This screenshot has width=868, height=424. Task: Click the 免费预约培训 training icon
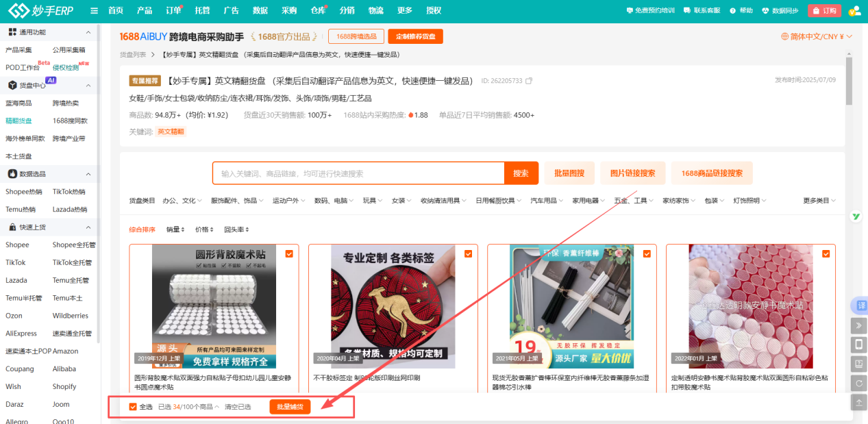[630, 9]
